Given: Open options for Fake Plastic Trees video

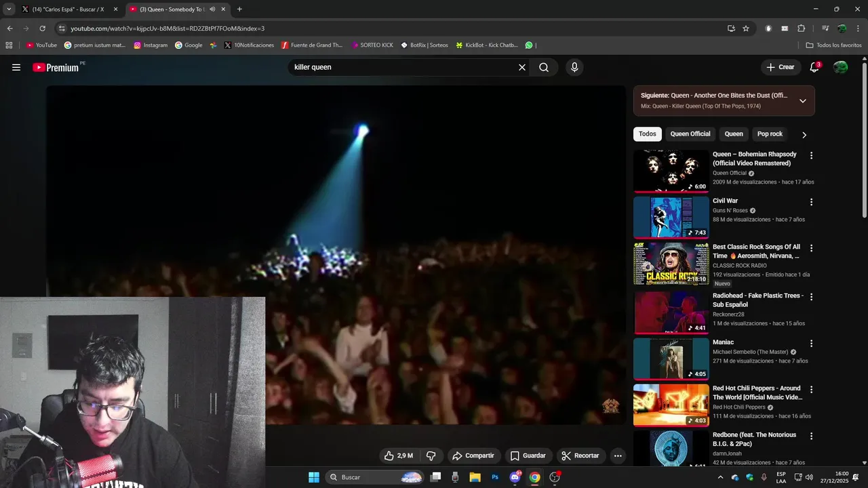Looking at the screenshot, I should coord(811,297).
